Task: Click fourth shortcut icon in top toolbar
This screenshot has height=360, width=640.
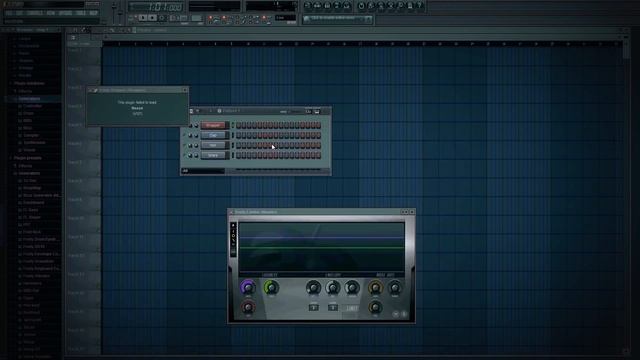Action: (337, 6)
